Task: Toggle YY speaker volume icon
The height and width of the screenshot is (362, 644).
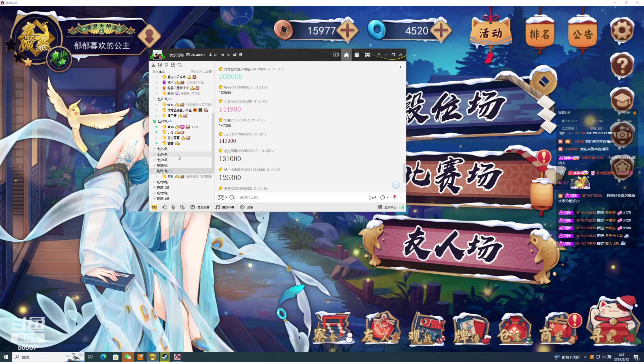Action: [165, 207]
